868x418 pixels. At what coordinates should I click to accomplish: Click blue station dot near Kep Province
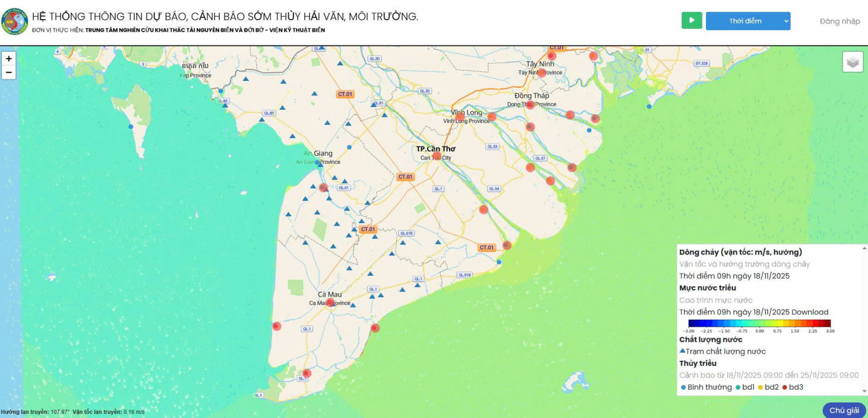(x=220, y=91)
